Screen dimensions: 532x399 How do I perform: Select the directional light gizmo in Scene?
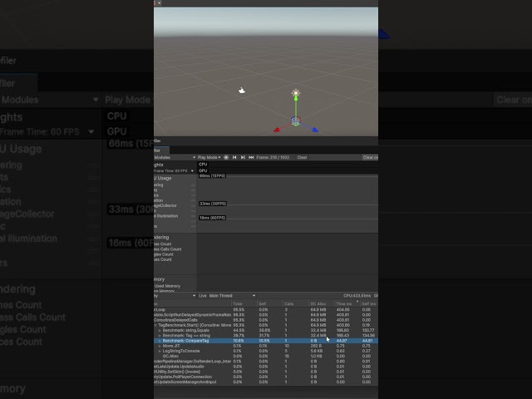point(296,93)
